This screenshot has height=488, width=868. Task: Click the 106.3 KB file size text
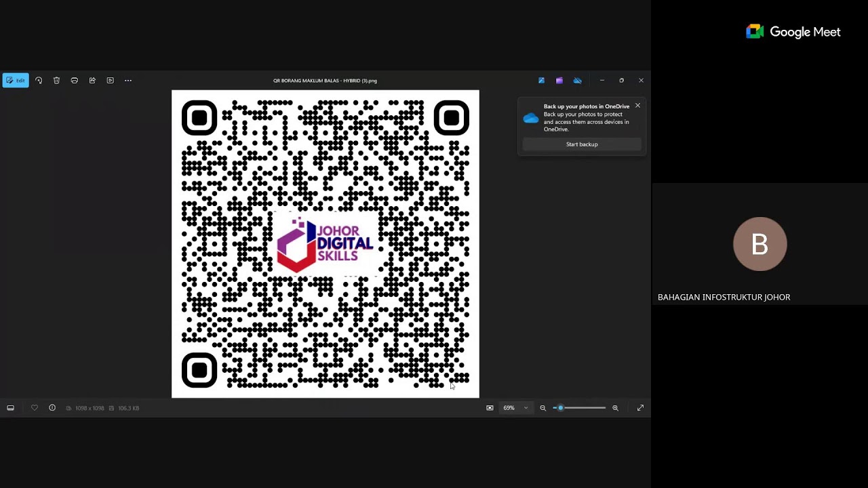[128, 408]
